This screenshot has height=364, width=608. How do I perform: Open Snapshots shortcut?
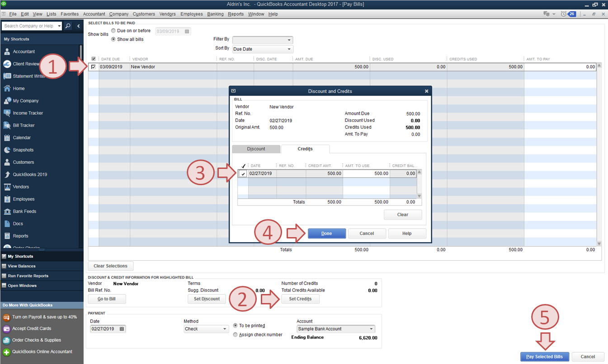23,150
